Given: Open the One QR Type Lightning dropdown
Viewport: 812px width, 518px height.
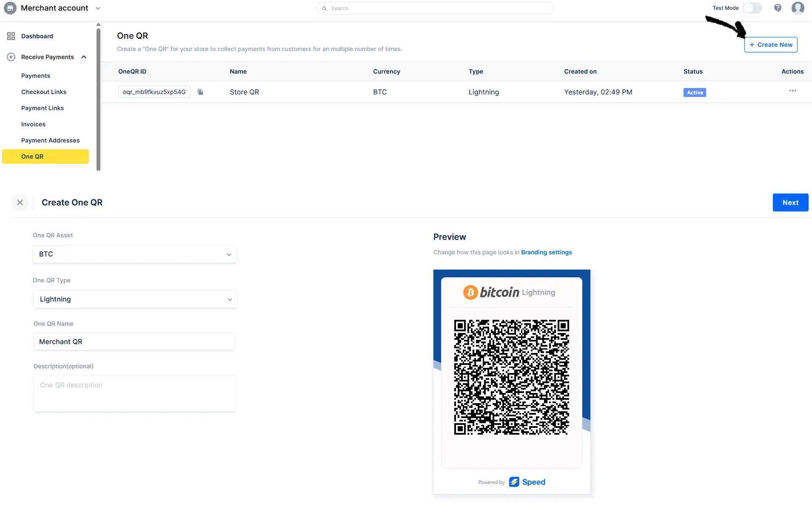Looking at the screenshot, I should [x=135, y=299].
